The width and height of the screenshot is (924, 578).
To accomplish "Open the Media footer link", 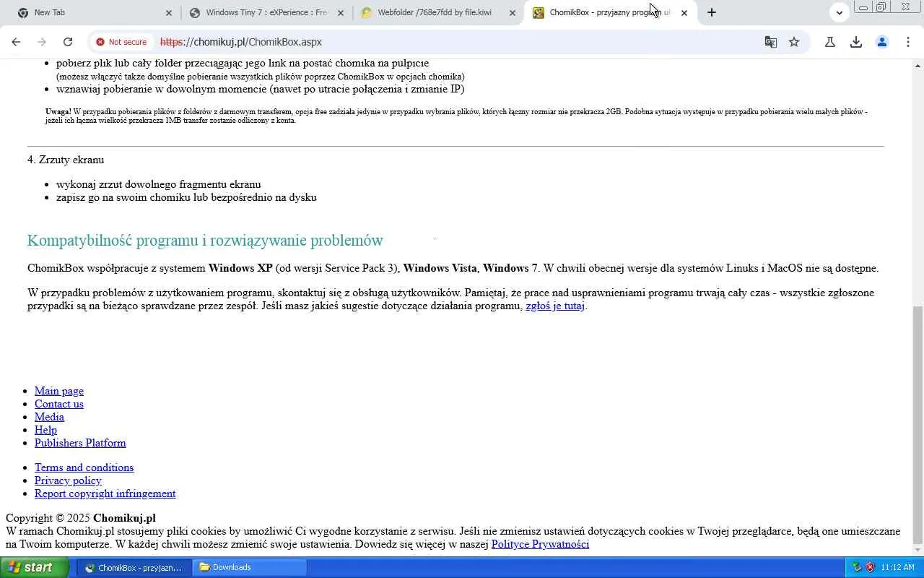I will click(49, 417).
